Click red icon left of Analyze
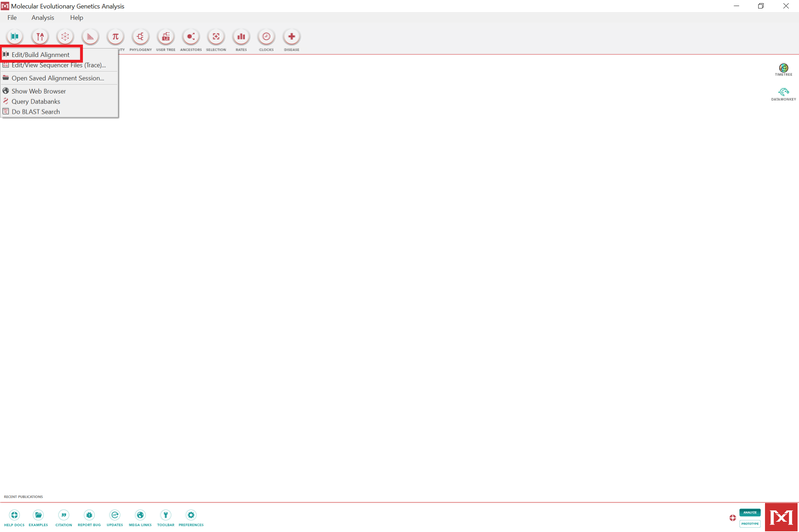 732,518
